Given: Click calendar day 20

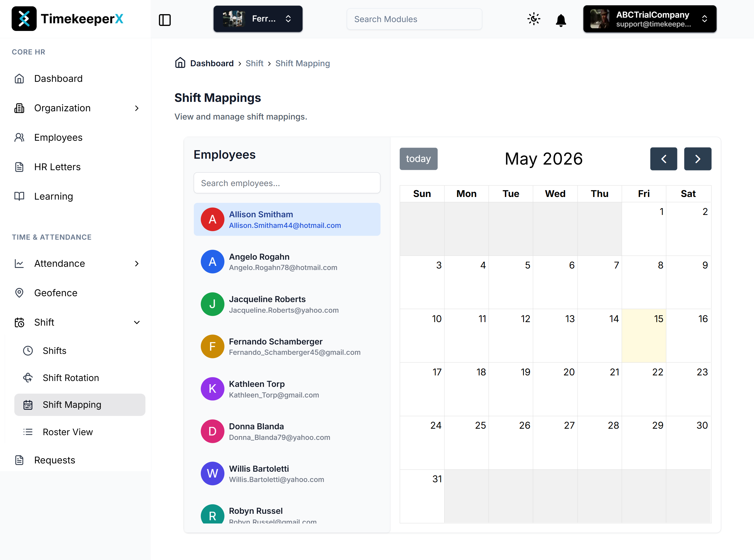Looking at the screenshot, I should pyautogui.click(x=555, y=389).
